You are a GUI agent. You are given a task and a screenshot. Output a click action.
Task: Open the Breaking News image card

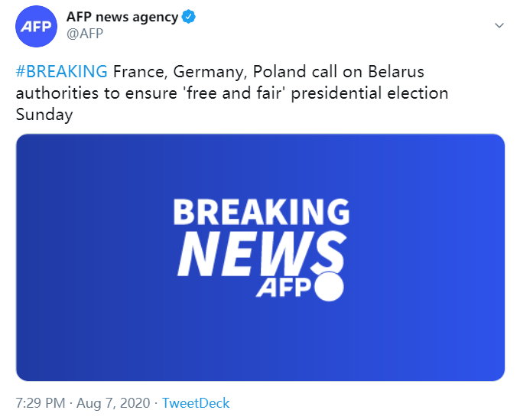[x=260, y=257]
